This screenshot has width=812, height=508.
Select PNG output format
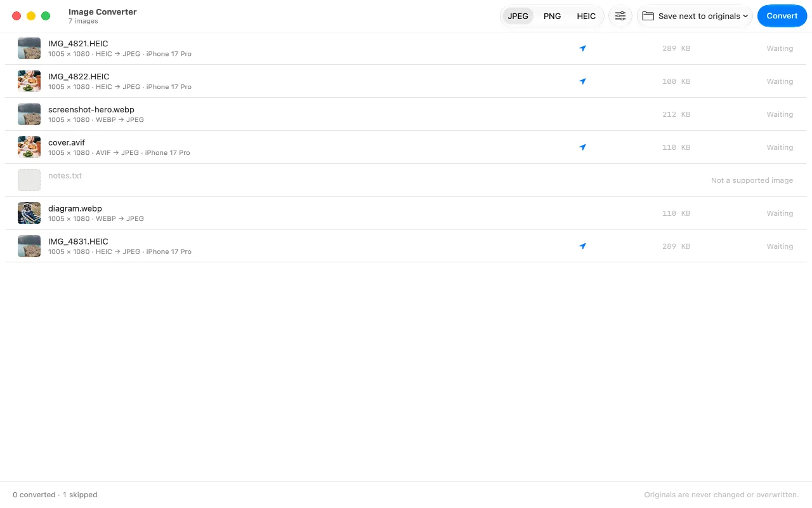[552, 16]
